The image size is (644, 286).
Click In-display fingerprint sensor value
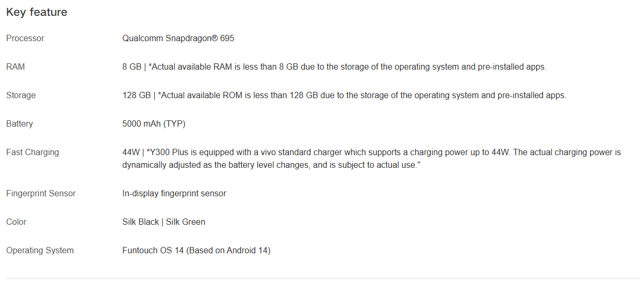point(174,194)
